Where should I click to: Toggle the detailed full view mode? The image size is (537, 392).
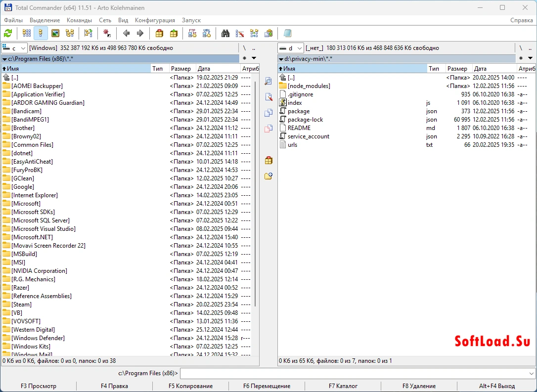tap(41, 34)
